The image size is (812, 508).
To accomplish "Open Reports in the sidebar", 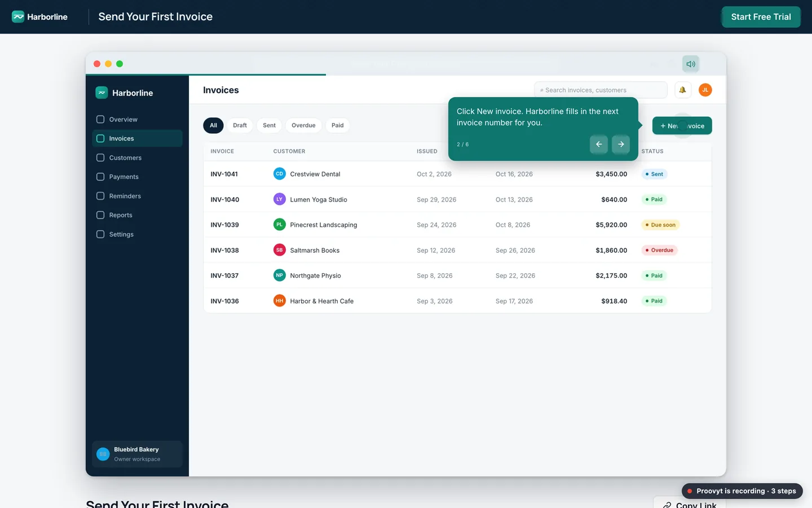I will (x=137, y=216).
